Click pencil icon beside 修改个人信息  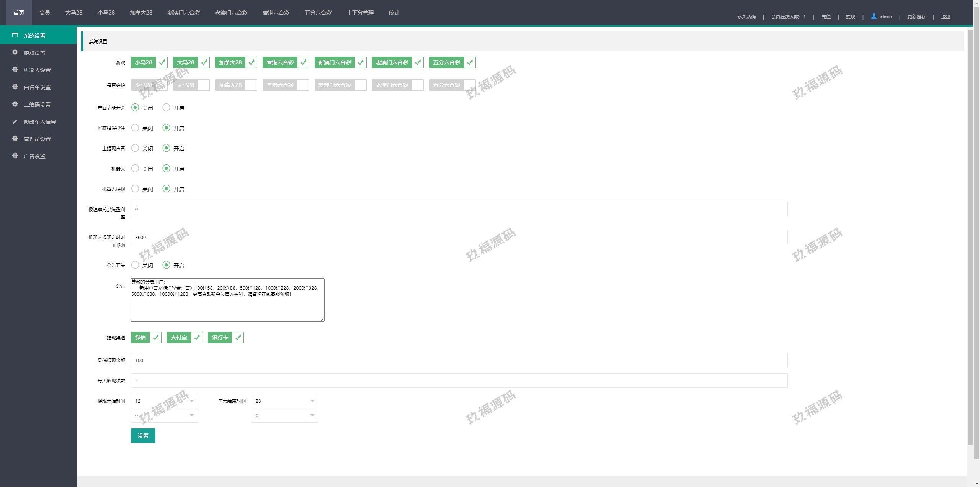click(x=15, y=122)
